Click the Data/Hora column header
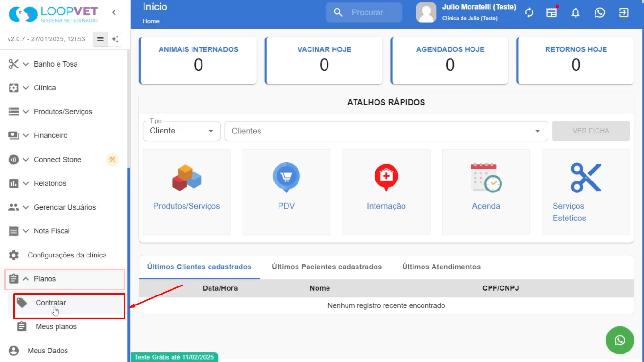Viewport: 644px width, 362px height. click(x=220, y=288)
